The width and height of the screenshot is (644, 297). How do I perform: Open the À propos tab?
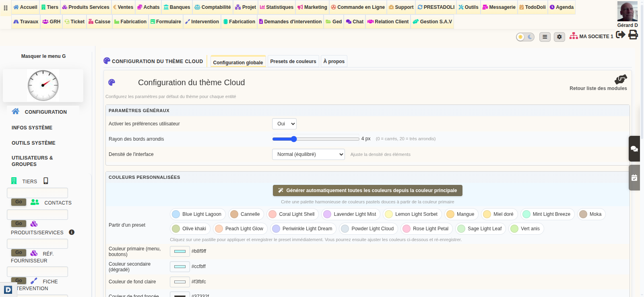334,61
